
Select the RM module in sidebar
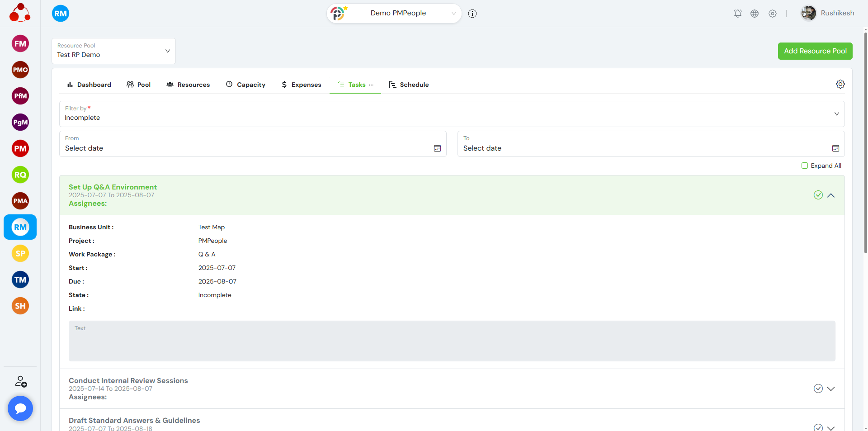[20, 227]
